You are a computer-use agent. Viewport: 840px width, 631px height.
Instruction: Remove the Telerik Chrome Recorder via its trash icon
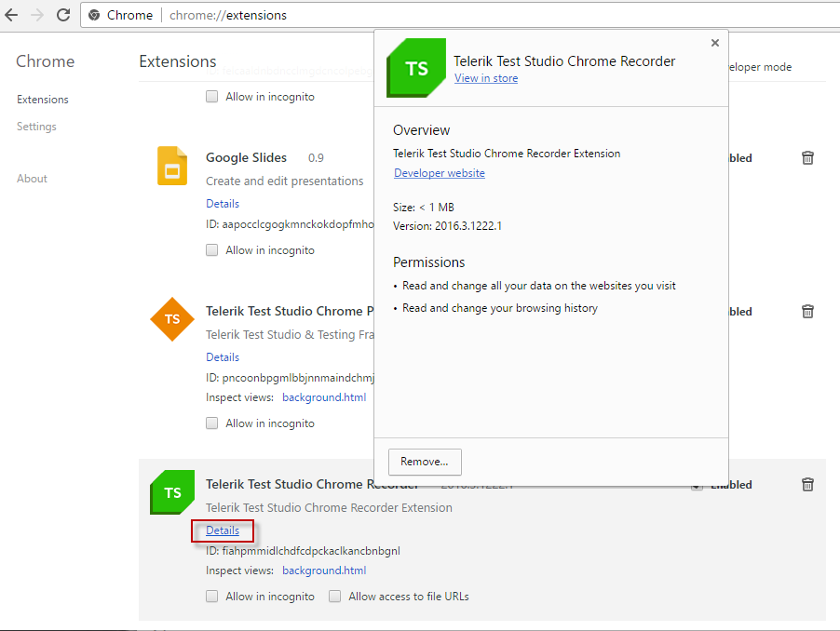pyautogui.click(x=807, y=484)
